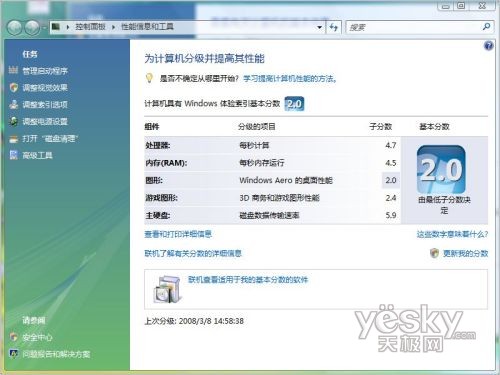The width and height of the screenshot is (500, 375).
Task: Click the Windows Aero 的桌面性能 description
Action: [286, 181]
